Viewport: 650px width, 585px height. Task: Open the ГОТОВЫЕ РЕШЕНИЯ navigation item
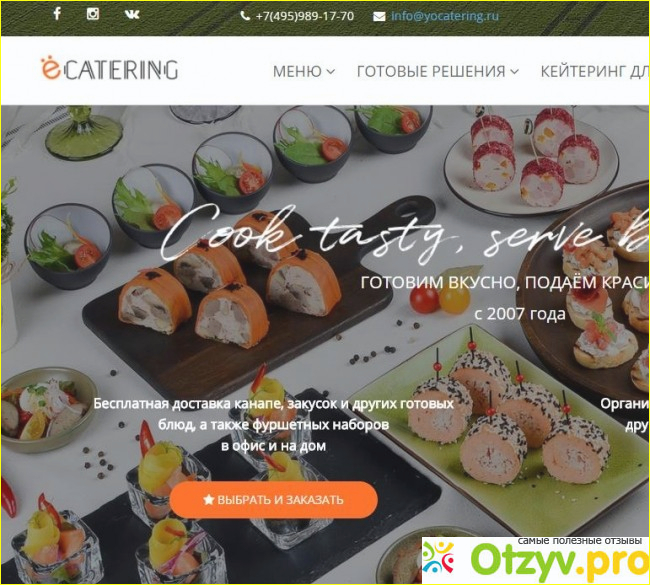pyautogui.click(x=438, y=71)
